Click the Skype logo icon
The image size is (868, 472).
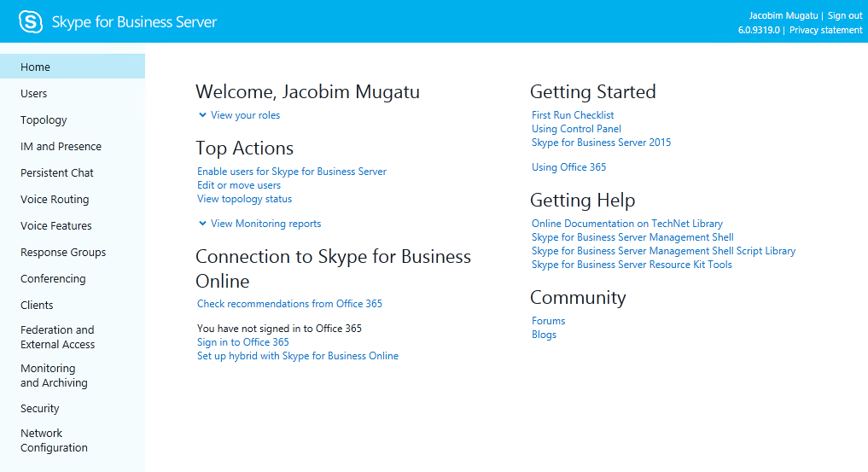[31, 21]
